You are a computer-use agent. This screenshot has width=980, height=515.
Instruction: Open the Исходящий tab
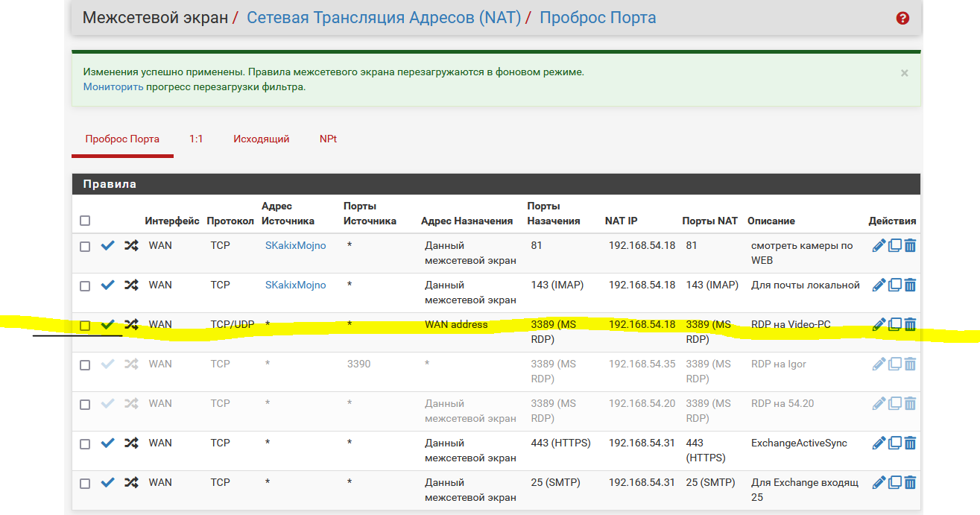coord(261,139)
